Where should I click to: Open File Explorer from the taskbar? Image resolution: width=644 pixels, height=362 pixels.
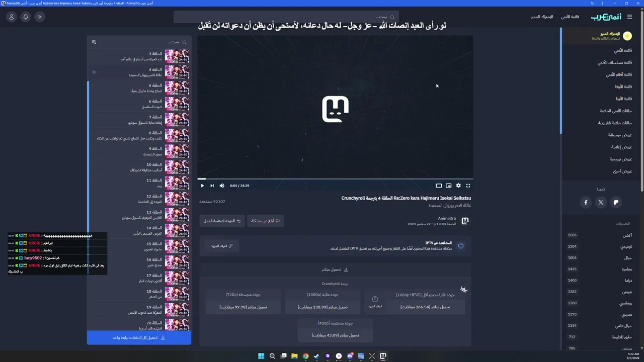point(294,356)
